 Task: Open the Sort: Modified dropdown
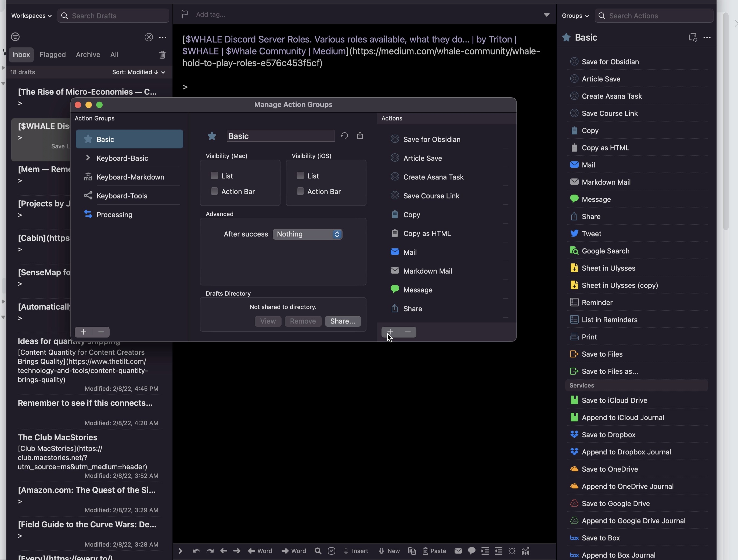138,72
